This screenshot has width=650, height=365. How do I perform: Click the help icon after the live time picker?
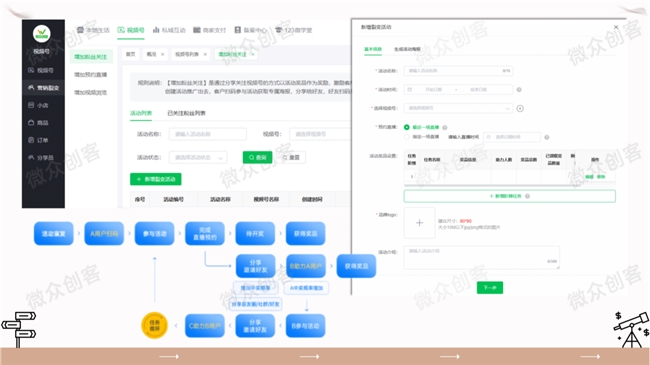[547, 137]
